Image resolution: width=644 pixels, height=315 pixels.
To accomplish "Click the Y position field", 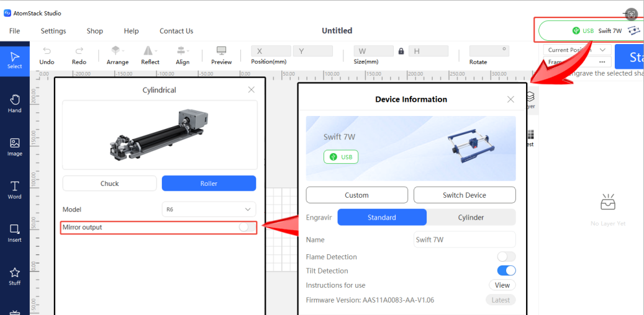I will click(x=313, y=51).
